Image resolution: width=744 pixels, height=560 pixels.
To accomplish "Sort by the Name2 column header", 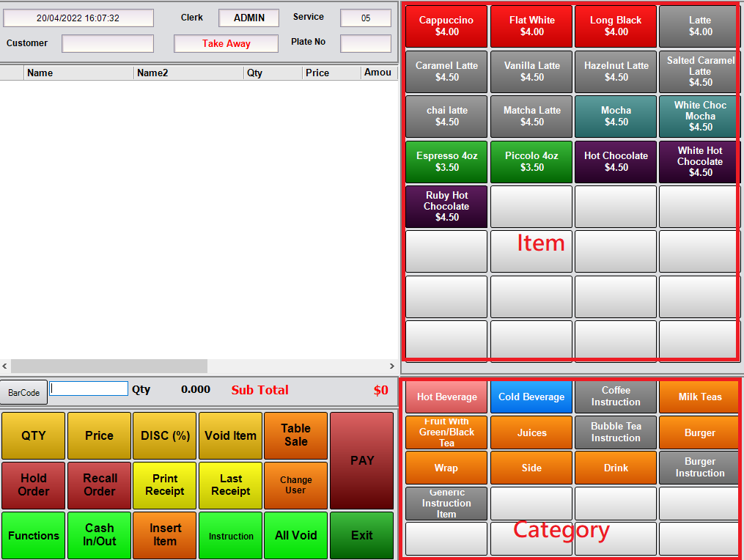I will click(x=188, y=73).
